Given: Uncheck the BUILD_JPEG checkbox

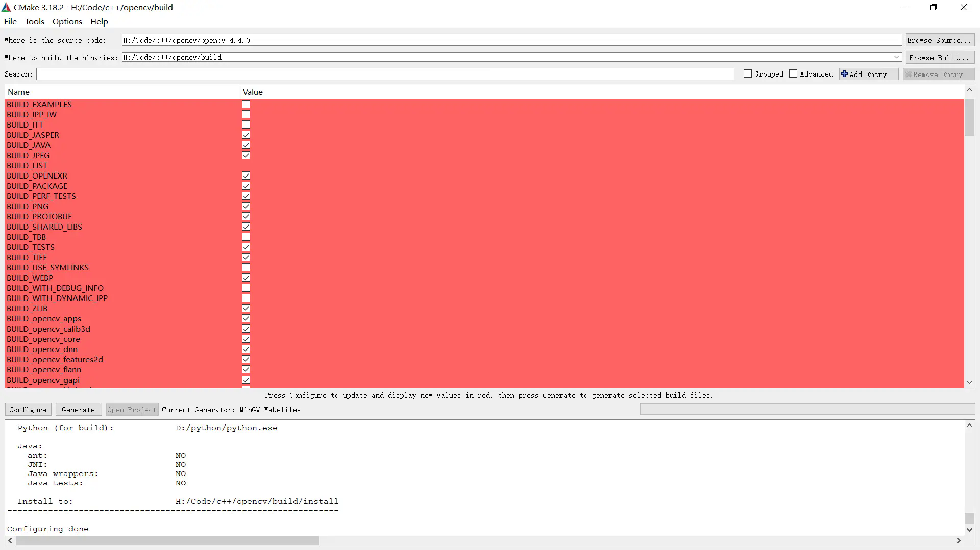Looking at the screenshot, I should [246, 155].
